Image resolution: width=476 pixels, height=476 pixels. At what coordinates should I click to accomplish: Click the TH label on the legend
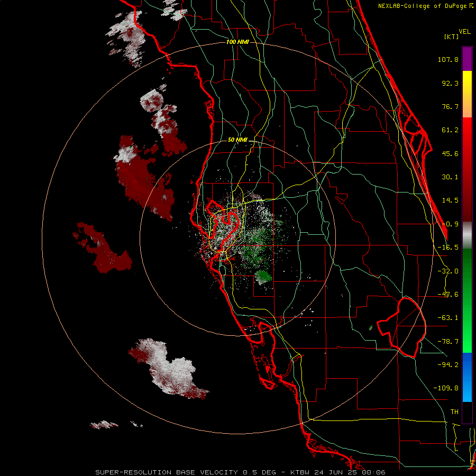[x=454, y=412]
